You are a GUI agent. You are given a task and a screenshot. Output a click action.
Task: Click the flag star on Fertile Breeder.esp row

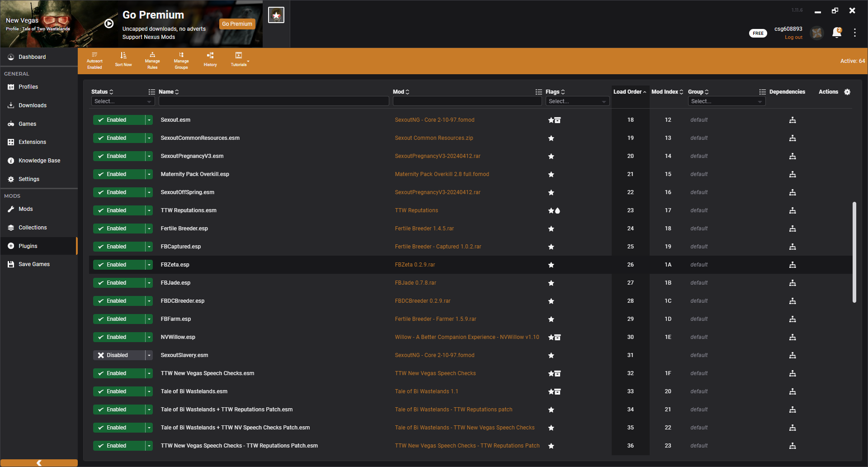point(551,229)
